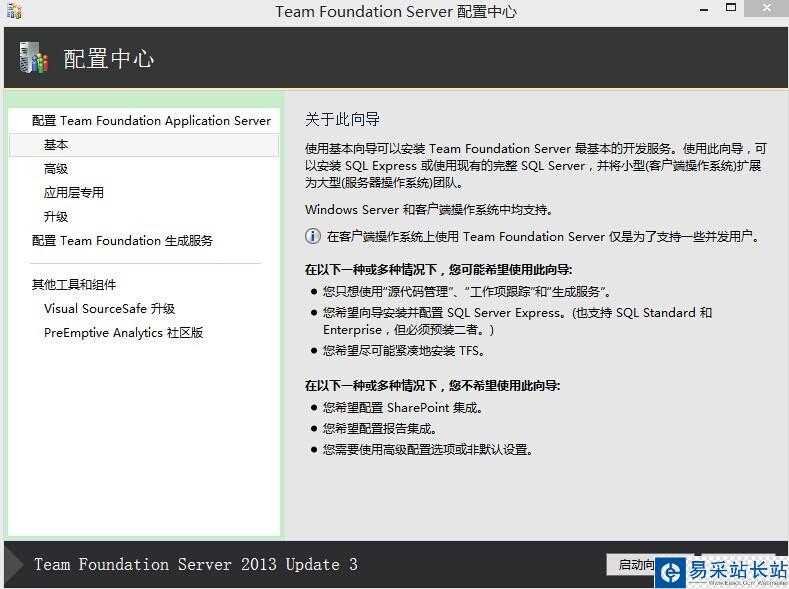Open 配置 Team Foundation 生成服务
The image size is (789, 589).
(x=122, y=241)
